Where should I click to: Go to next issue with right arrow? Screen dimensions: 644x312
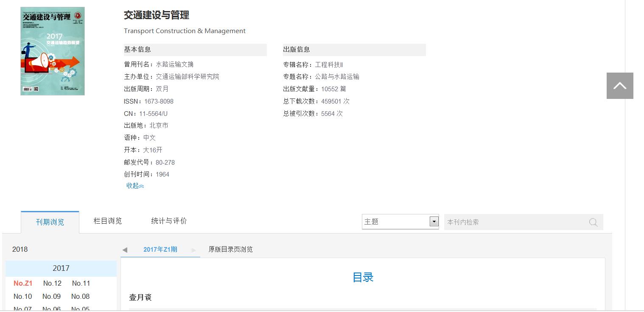point(194,250)
